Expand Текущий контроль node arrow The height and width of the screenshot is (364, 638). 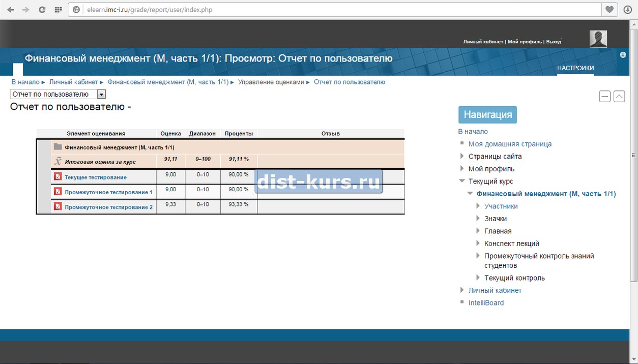pyautogui.click(x=478, y=278)
